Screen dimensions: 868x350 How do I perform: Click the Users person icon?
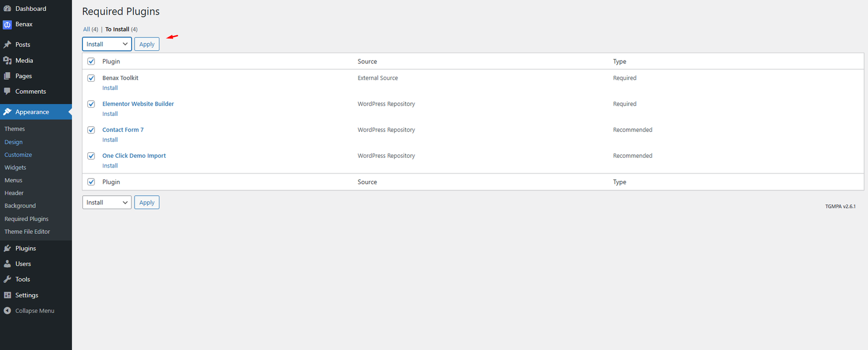click(7, 264)
